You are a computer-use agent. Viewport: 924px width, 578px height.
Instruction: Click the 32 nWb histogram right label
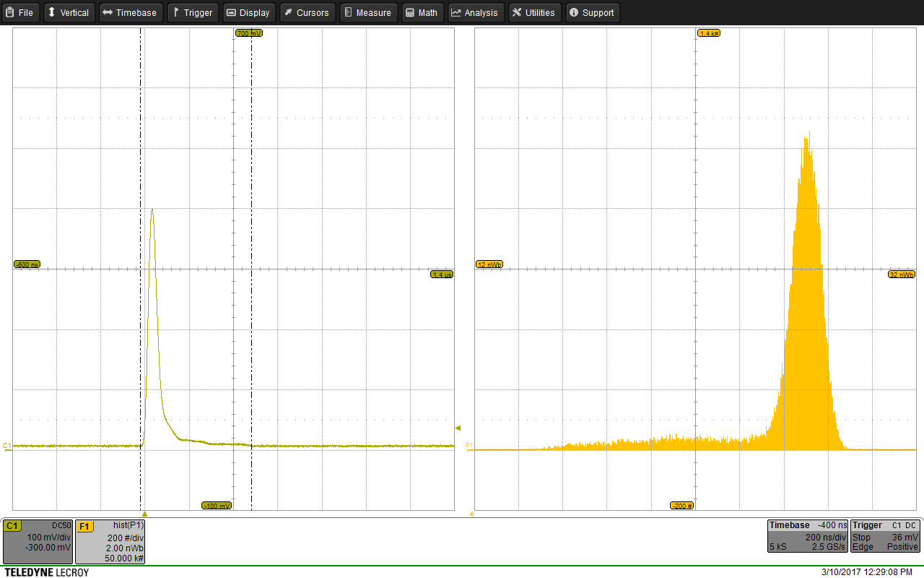coord(902,275)
